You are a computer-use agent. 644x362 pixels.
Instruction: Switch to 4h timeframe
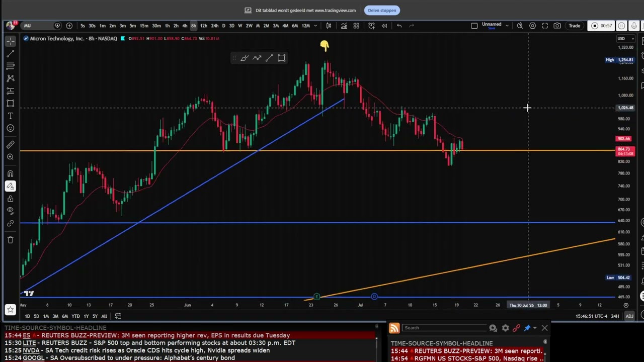pyautogui.click(x=185, y=26)
